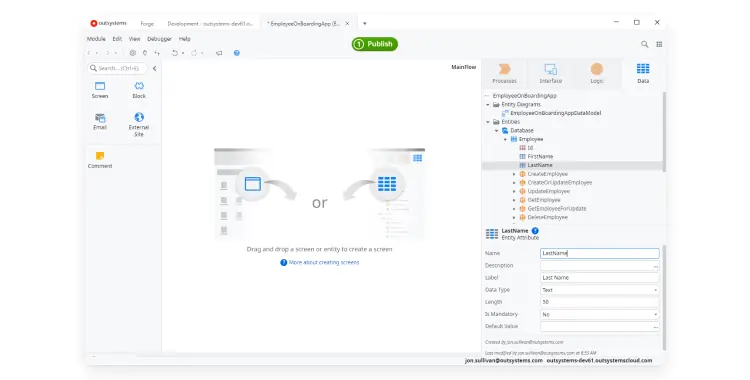
Task: Open the Debugger menu
Action: (159, 39)
